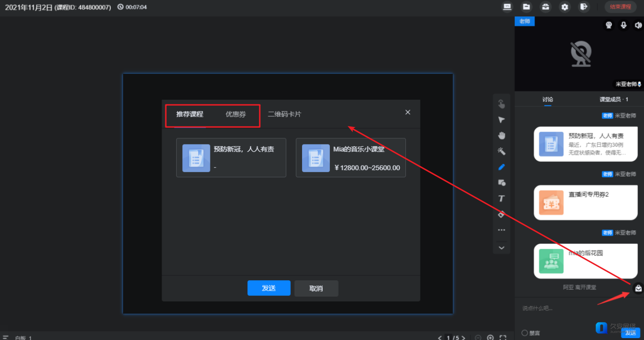This screenshot has width=644, height=340.
Task: Click the blue 老师 tag on video
Action: (x=524, y=21)
